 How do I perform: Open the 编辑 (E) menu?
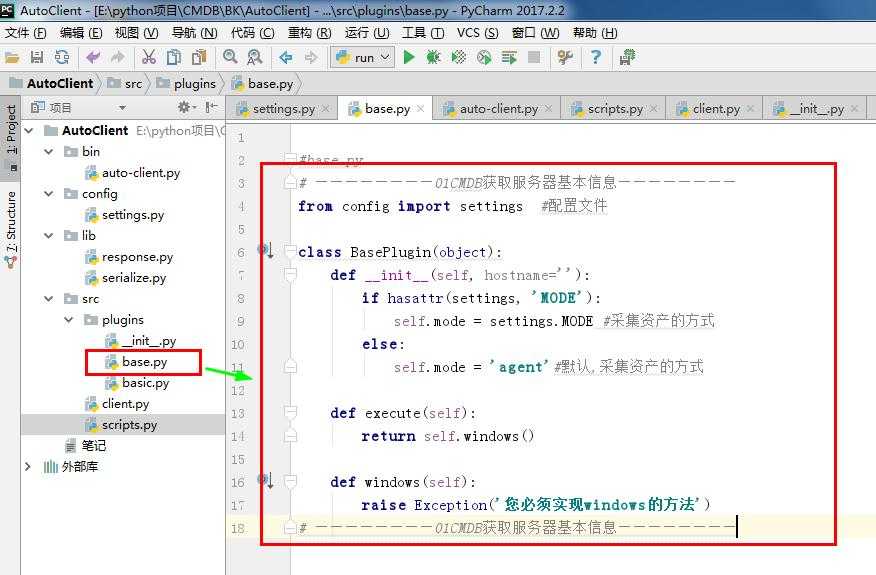(x=81, y=33)
